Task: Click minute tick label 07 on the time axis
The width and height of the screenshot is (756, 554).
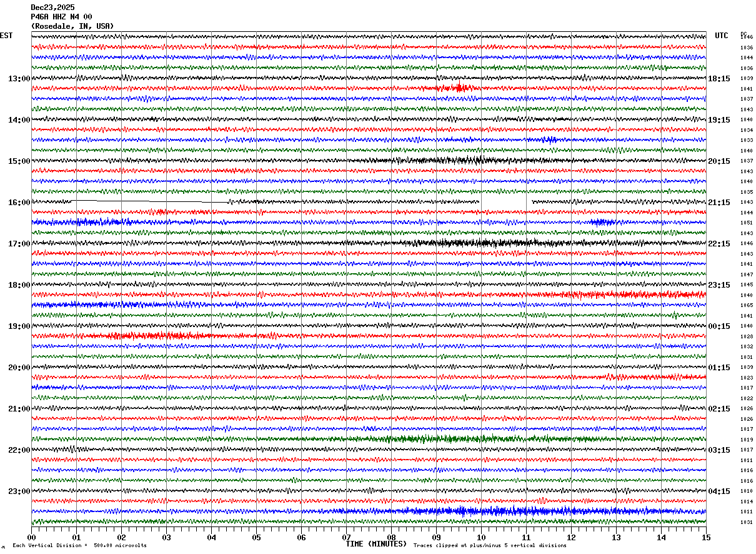Action: [346, 537]
